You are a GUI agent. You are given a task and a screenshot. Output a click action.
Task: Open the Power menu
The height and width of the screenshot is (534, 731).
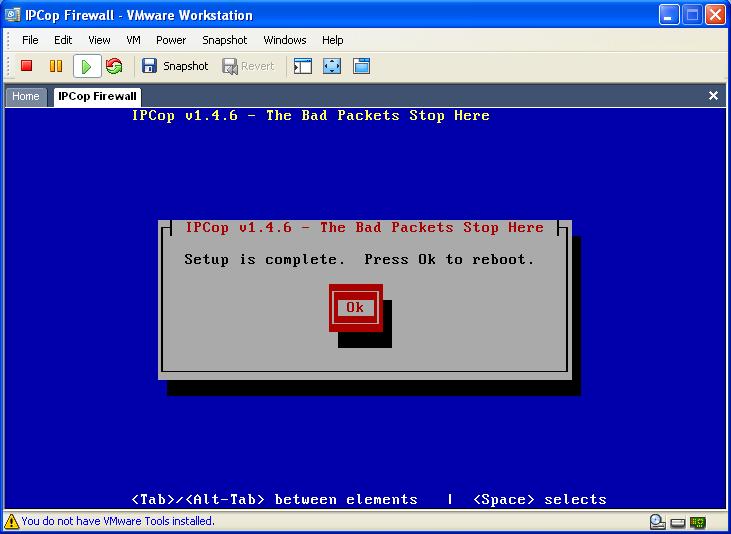171,40
